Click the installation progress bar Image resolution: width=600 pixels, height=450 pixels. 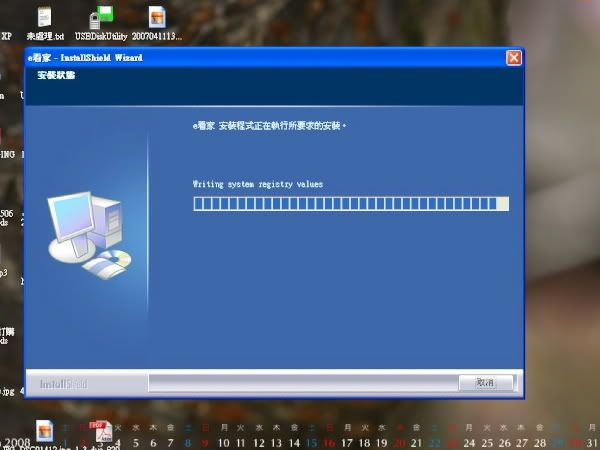[351, 204]
